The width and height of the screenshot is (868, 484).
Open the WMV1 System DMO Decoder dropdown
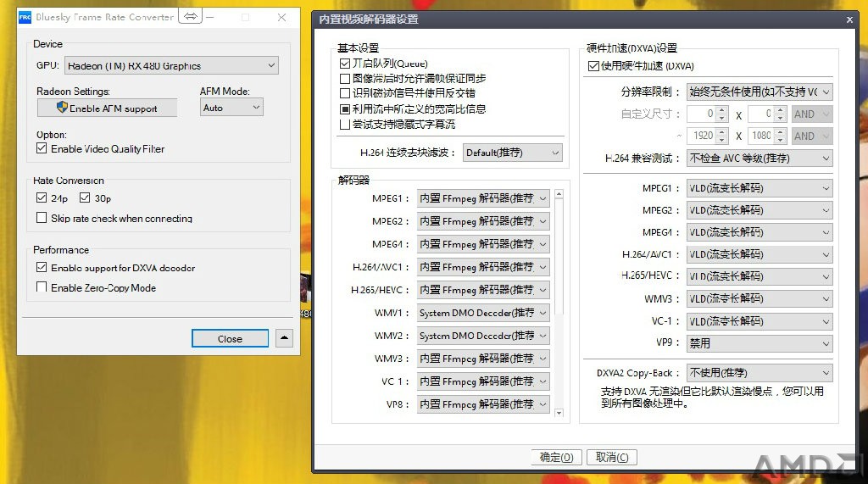482,313
